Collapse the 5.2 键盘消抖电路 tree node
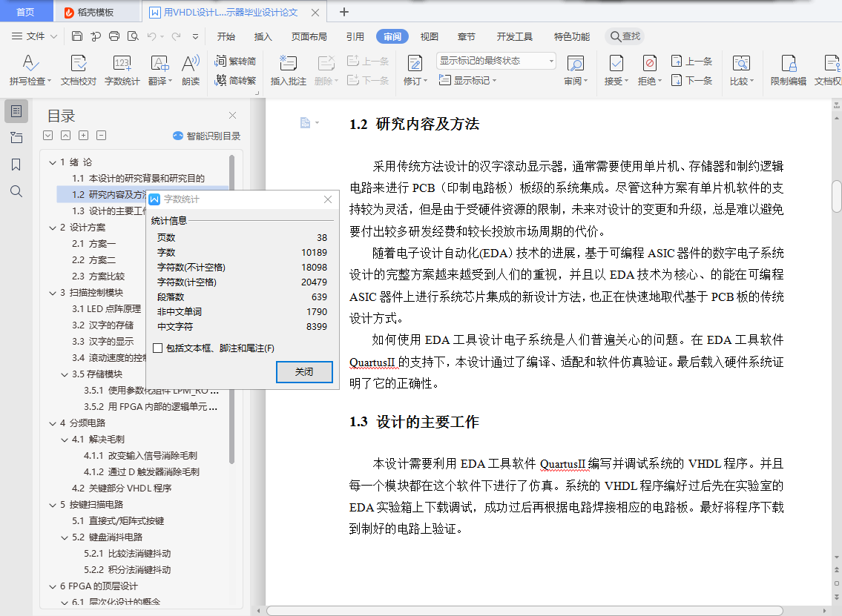Image resolution: width=842 pixels, height=616 pixels. coord(65,537)
